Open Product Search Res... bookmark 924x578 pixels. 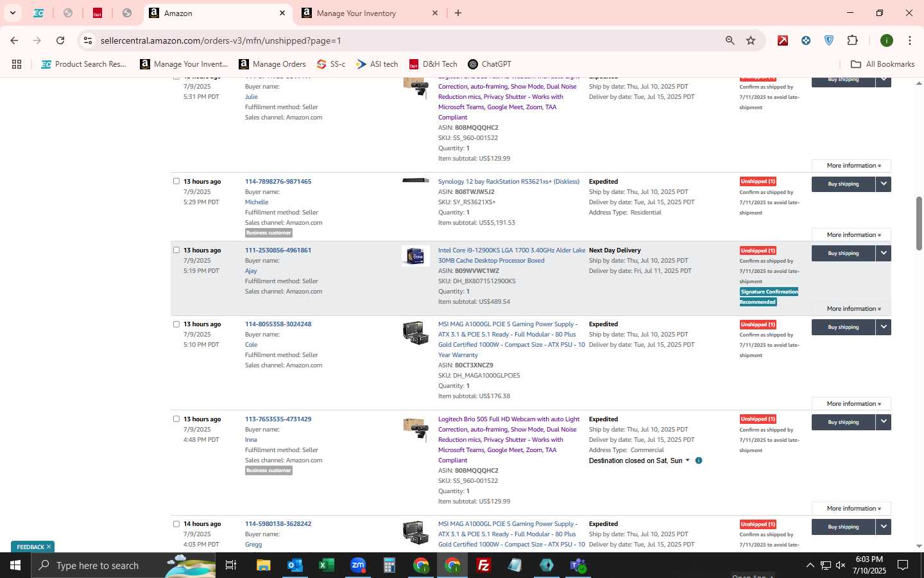(84, 64)
